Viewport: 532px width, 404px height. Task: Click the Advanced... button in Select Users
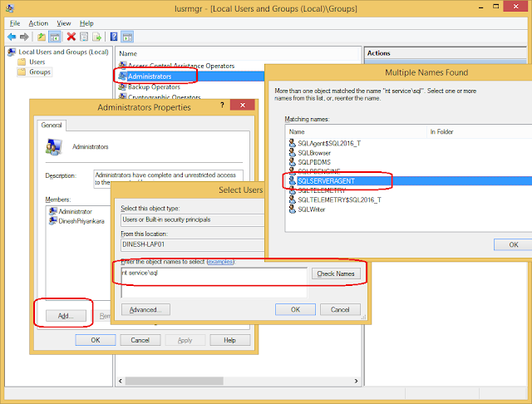145,310
